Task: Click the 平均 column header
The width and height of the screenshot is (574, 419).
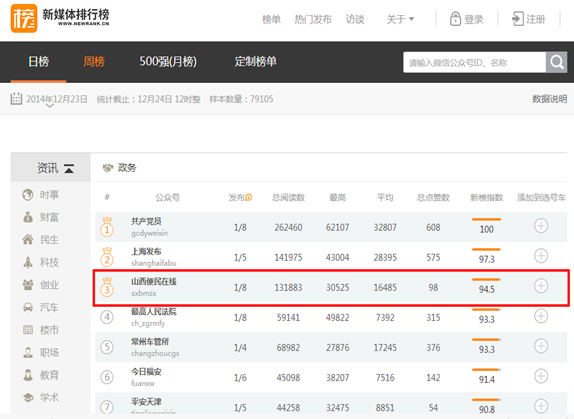Action: (385, 198)
